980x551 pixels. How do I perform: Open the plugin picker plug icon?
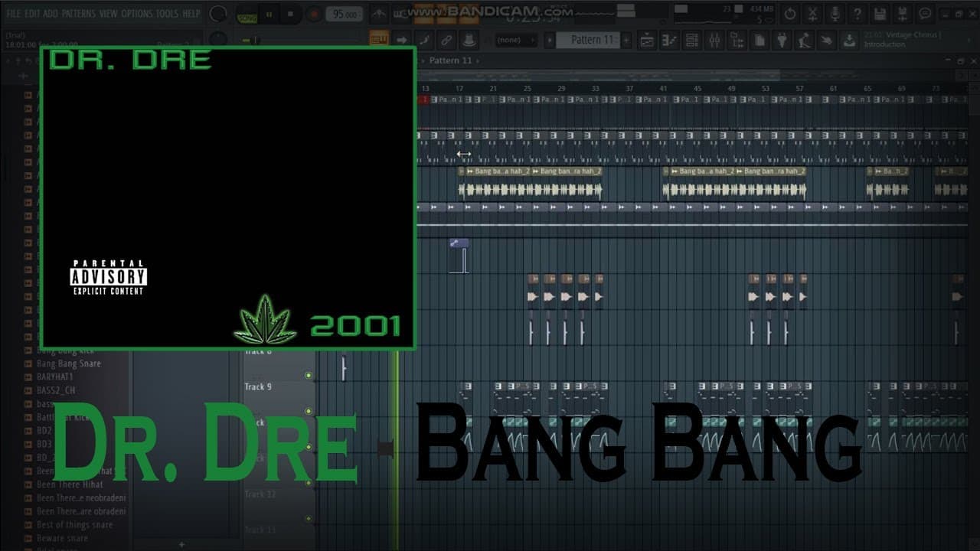(x=782, y=40)
